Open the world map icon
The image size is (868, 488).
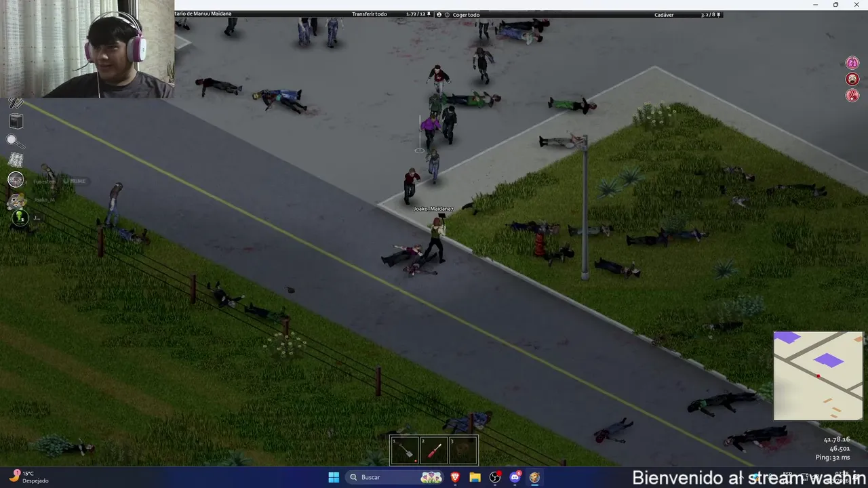pyautogui.click(x=16, y=161)
